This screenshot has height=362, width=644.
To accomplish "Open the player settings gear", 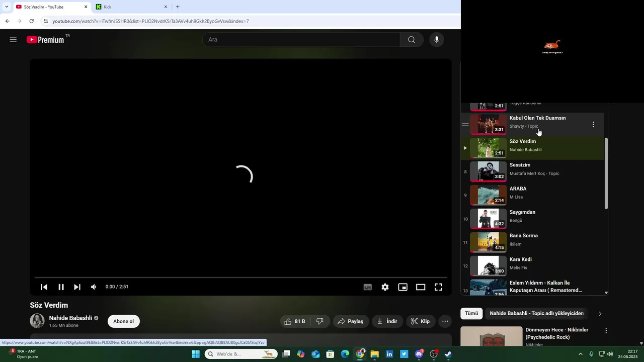I will [385, 287].
